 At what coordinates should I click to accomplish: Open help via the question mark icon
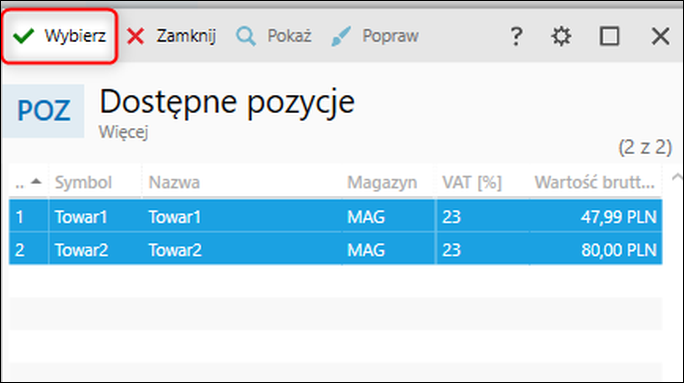point(516,36)
